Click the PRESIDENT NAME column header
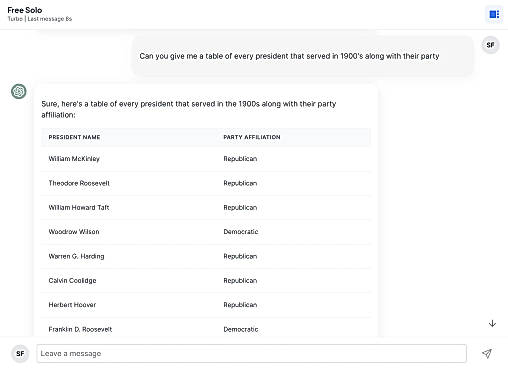 point(74,137)
